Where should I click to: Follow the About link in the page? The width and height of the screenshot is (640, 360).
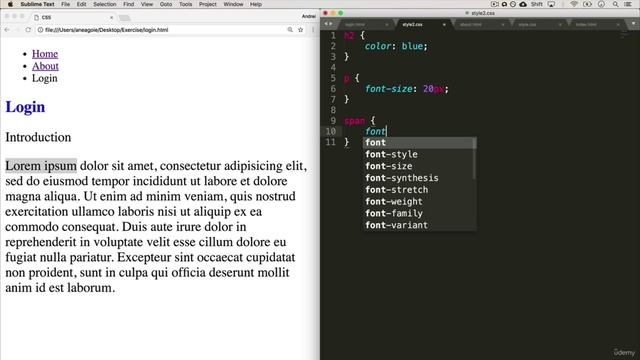coord(45,66)
